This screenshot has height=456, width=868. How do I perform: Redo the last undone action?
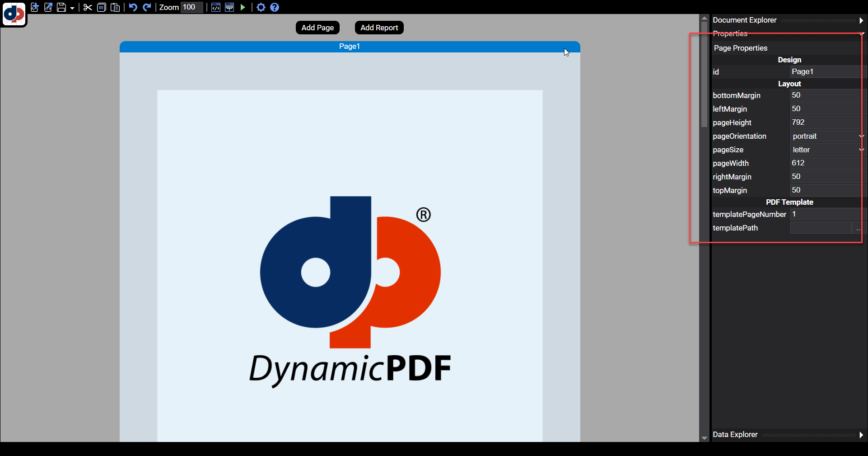coord(147,7)
